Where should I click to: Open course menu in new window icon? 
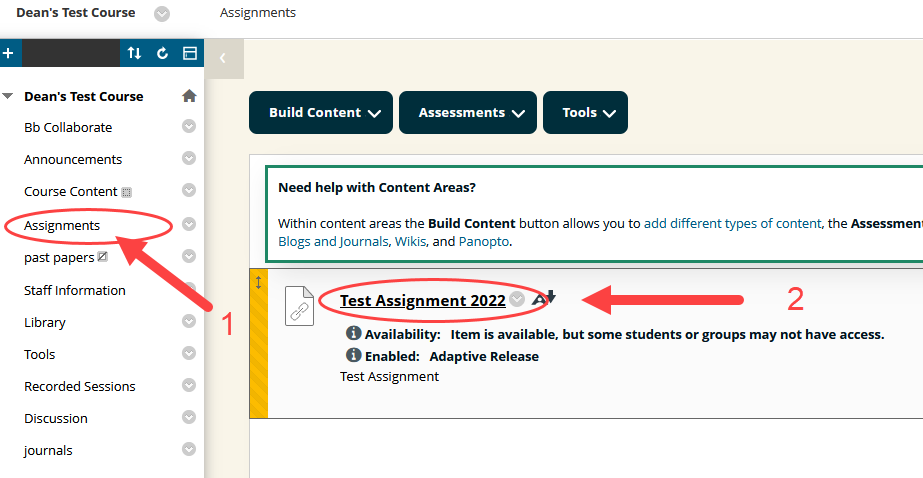tap(189, 53)
